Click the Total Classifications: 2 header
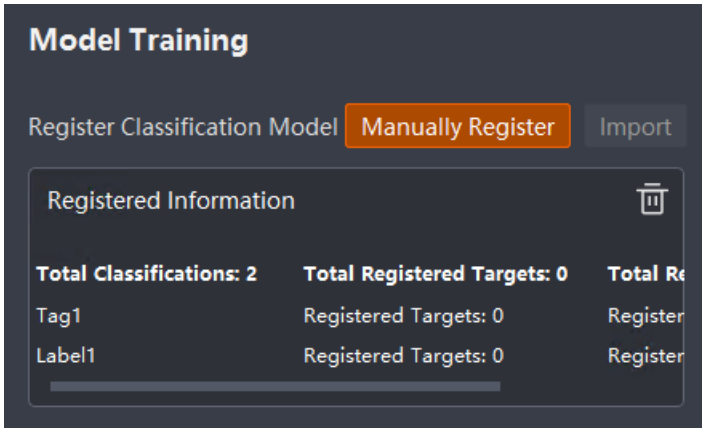The width and height of the screenshot is (706, 430). 146,273
